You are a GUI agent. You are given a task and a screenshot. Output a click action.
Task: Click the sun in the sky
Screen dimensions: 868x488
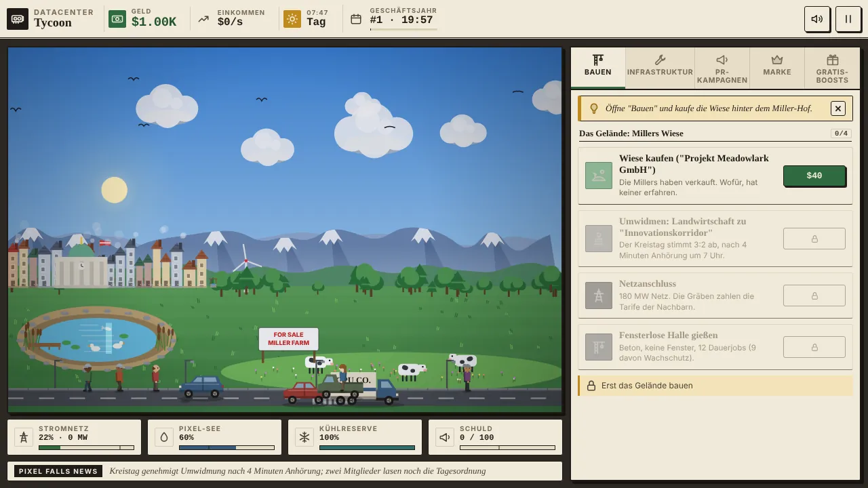coord(115,190)
